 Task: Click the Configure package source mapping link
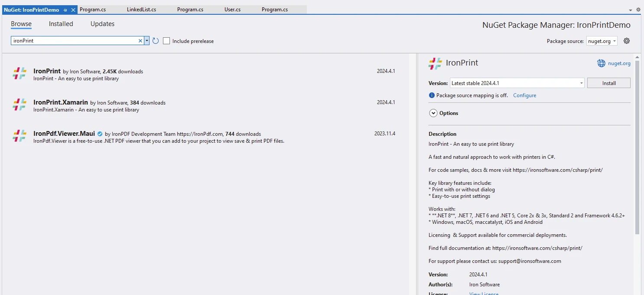pyautogui.click(x=524, y=95)
